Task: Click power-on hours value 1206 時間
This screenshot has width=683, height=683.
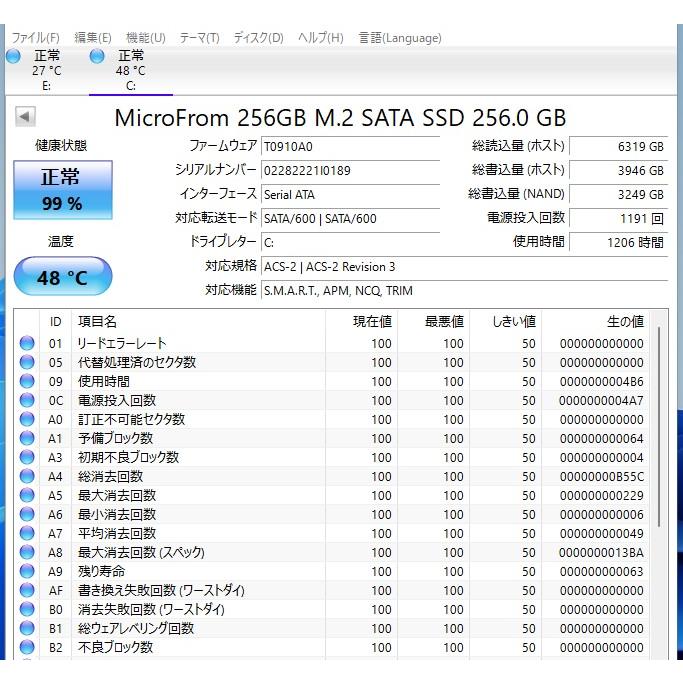Action: 619,242
